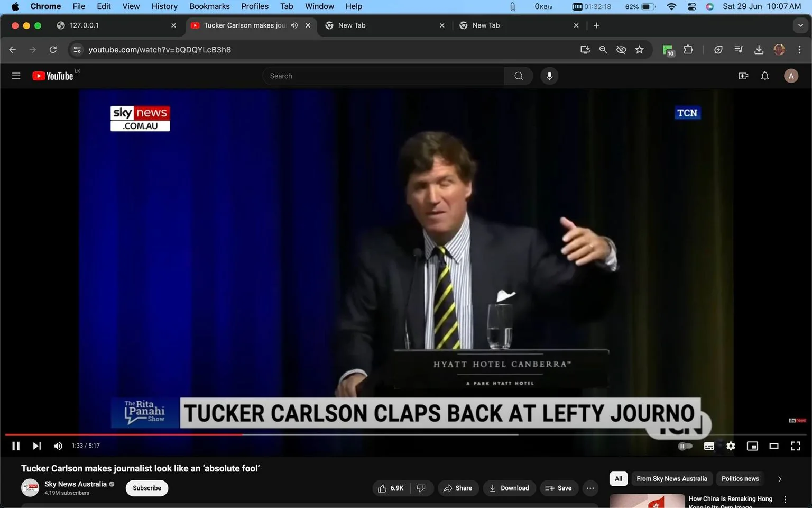Viewport: 812px width, 508px height.
Task: Download the video
Action: 509,488
